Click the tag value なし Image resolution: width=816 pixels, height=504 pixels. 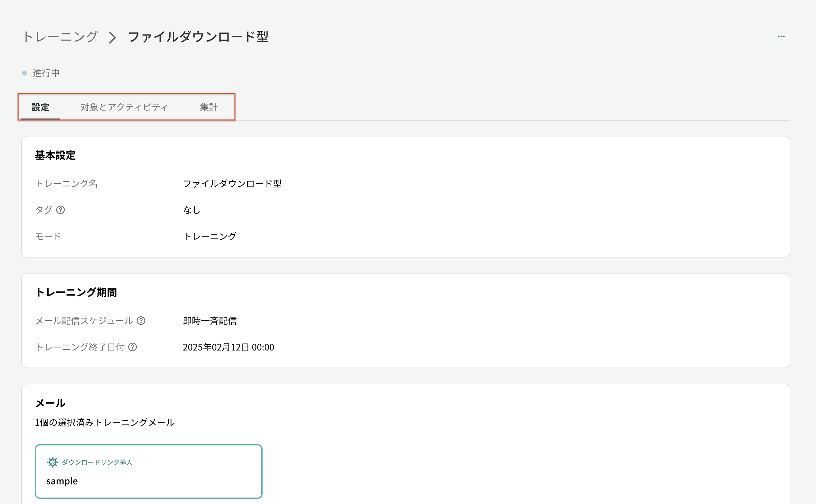[x=191, y=210]
